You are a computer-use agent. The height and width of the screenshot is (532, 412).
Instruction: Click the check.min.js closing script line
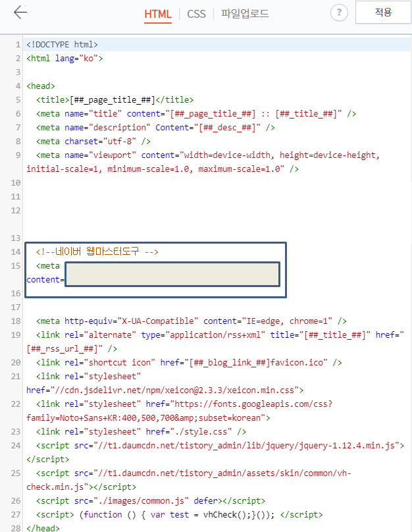coord(82,487)
